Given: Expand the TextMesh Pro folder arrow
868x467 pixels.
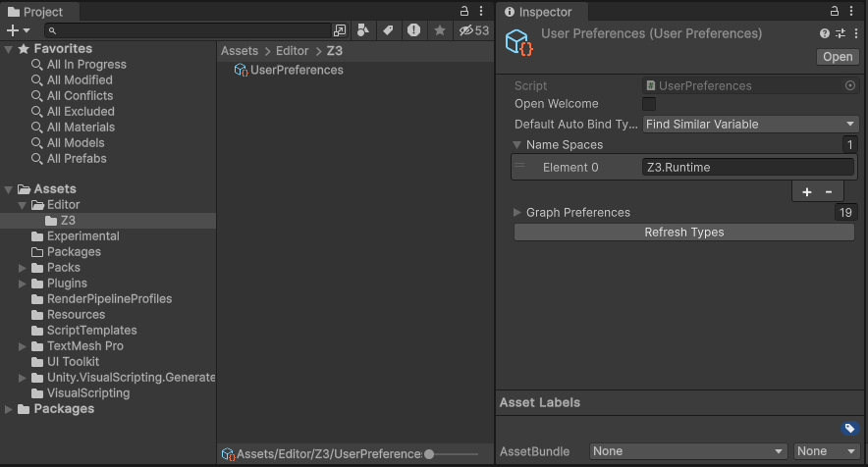Looking at the screenshot, I should [24, 346].
